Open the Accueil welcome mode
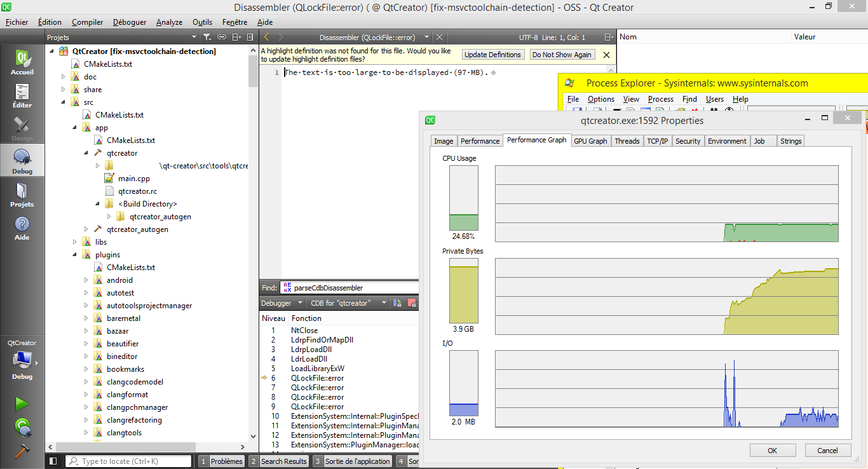868x469 pixels. [22, 63]
